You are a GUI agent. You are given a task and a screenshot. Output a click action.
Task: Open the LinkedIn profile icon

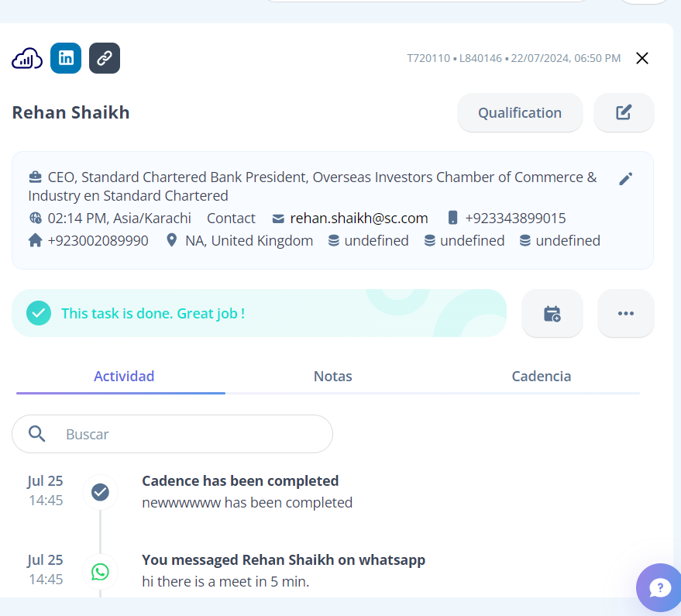[x=66, y=58]
